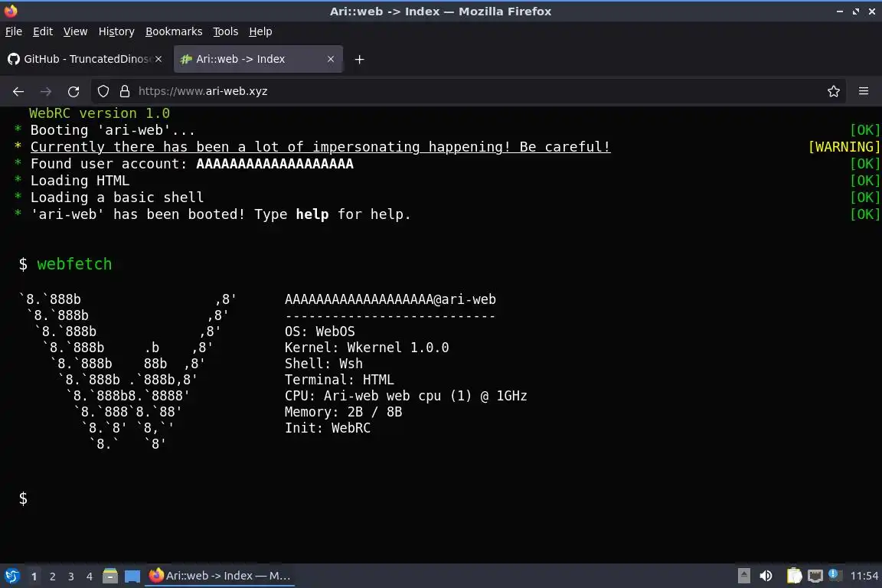
Task: Switch to workspace 3
Action: point(71,577)
